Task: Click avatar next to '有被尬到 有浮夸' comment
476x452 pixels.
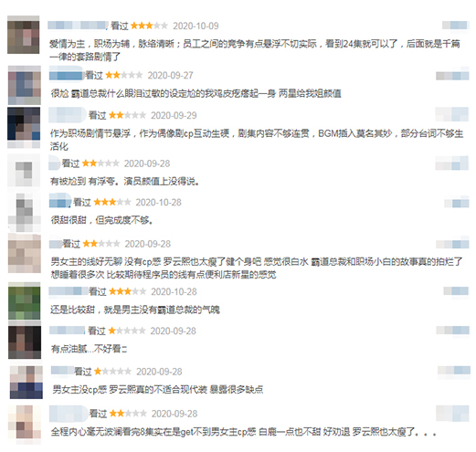Action: point(24,171)
